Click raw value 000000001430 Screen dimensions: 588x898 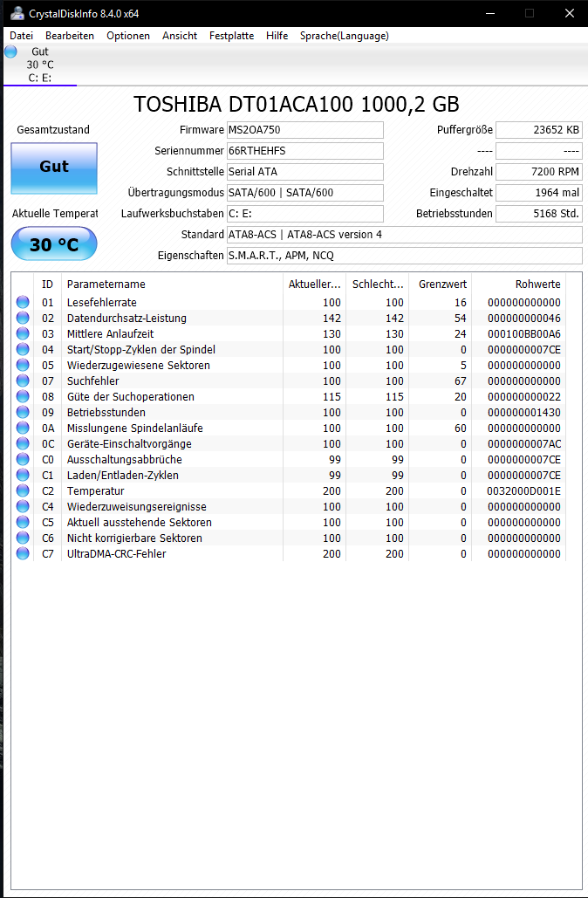click(x=523, y=412)
